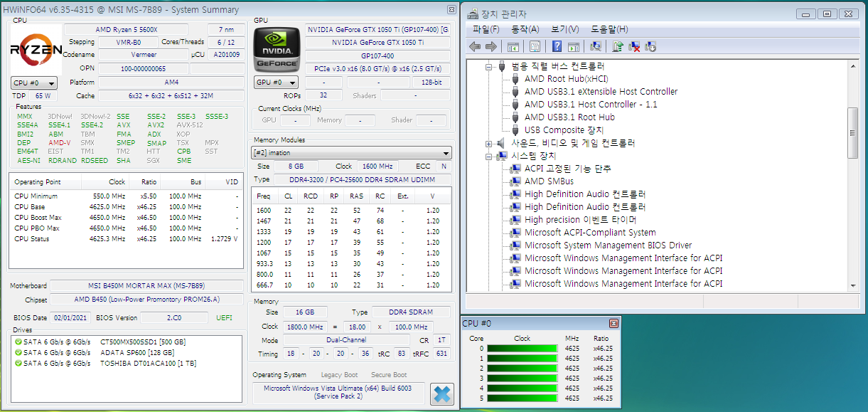Click the NVIDIA GeForce logo

[x=277, y=48]
